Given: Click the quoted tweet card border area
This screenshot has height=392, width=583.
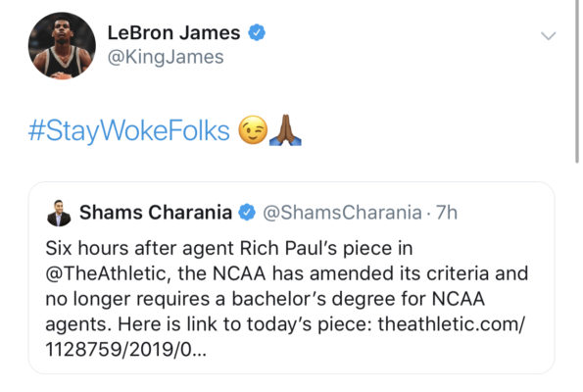Looking at the screenshot, I should point(292,277).
